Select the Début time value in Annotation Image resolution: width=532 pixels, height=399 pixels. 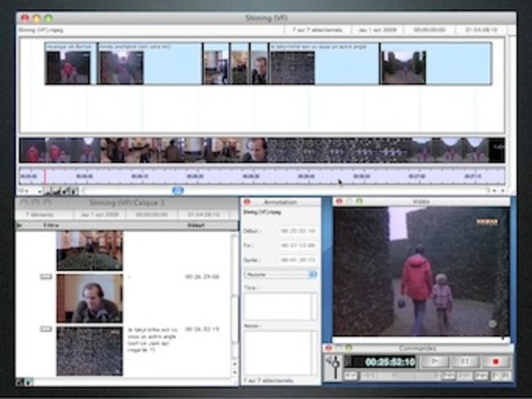click(x=298, y=231)
